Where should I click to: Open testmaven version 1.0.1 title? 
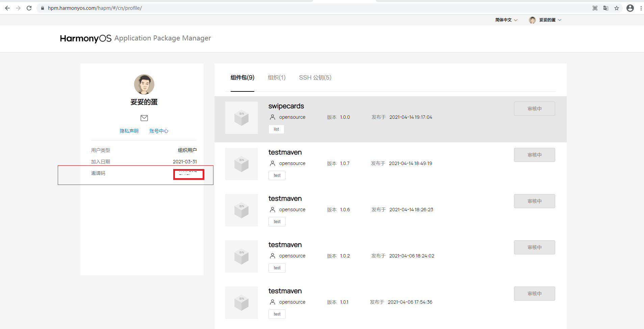pyautogui.click(x=285, y=291)
